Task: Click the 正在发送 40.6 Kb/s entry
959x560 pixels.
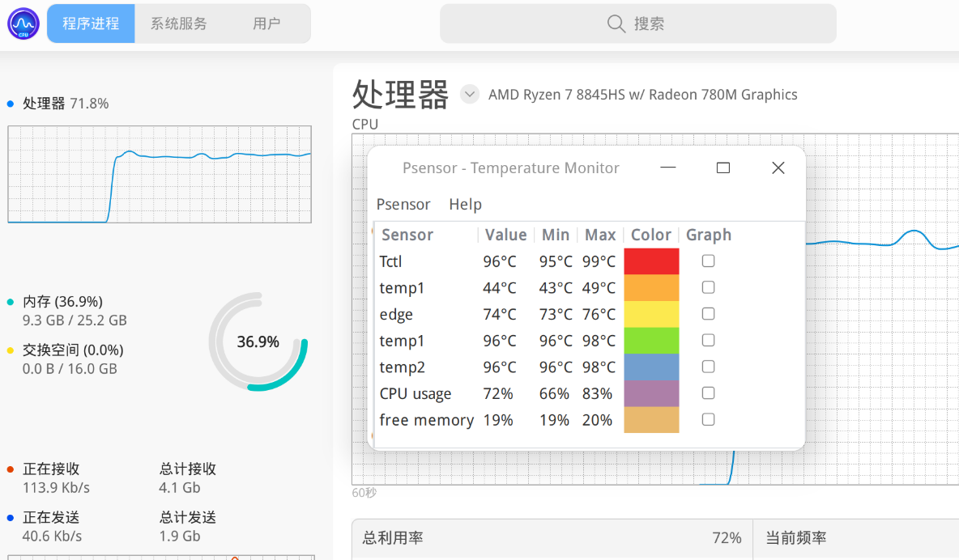Action: pos(52,526)
